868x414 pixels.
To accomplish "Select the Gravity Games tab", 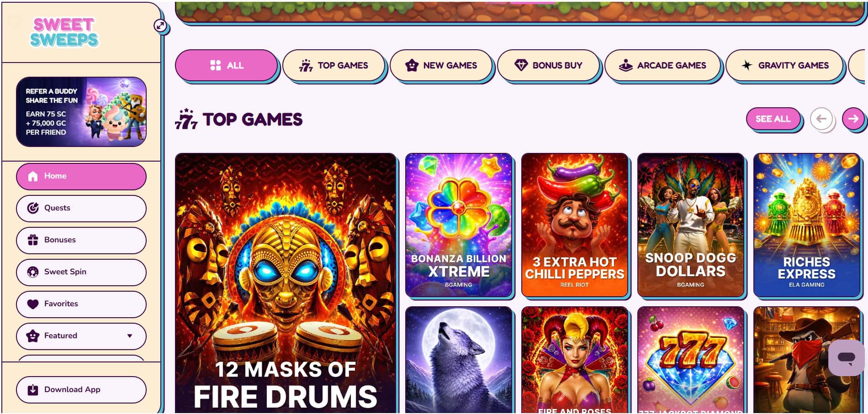I will click(x=784, y=65).
